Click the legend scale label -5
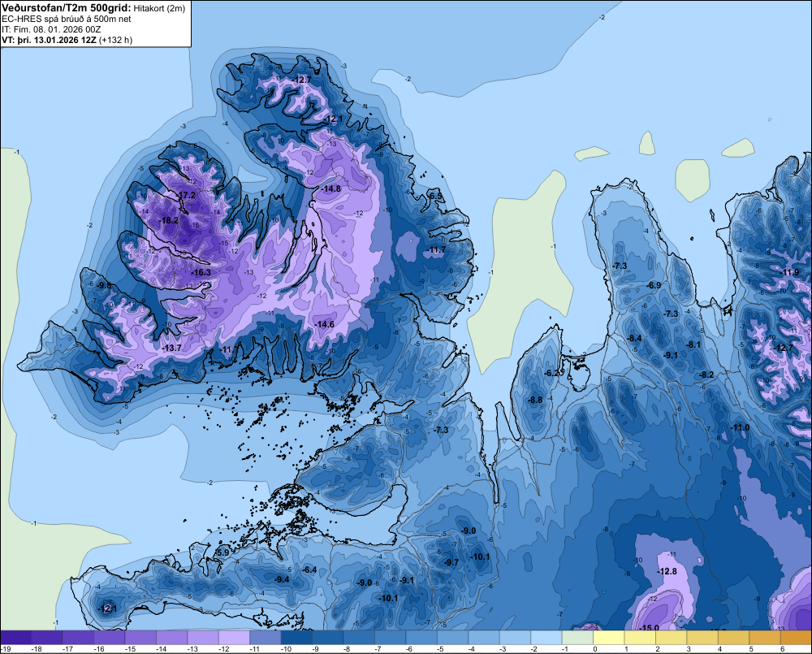Viewport: 812px width, 654px height. (x=440, y=649)
